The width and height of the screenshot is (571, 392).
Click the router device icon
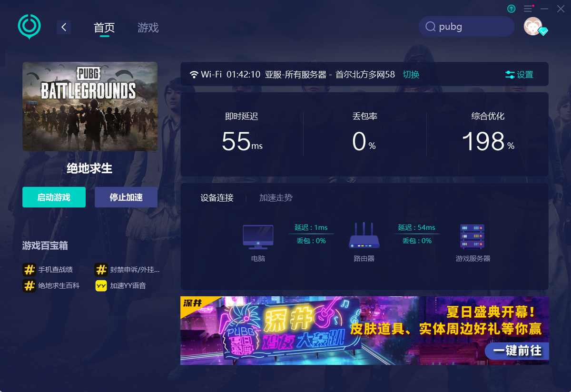coord(364,236)
